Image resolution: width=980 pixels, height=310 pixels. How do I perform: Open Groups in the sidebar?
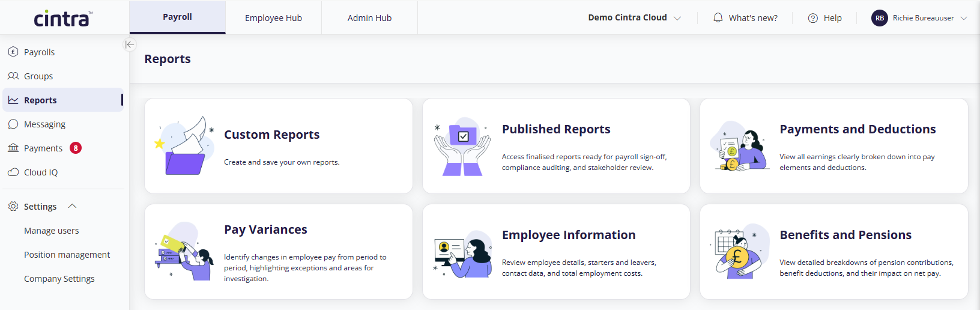coord(63,76)
